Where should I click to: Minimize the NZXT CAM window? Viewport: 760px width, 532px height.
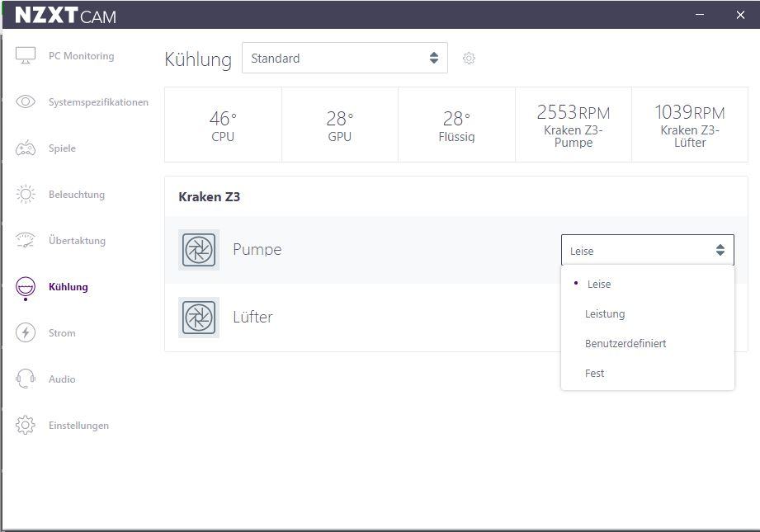700,15
